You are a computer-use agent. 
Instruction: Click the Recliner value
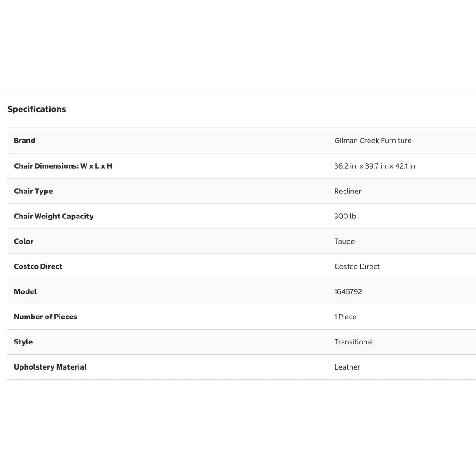pyautogui.click(x=348, y=191)
